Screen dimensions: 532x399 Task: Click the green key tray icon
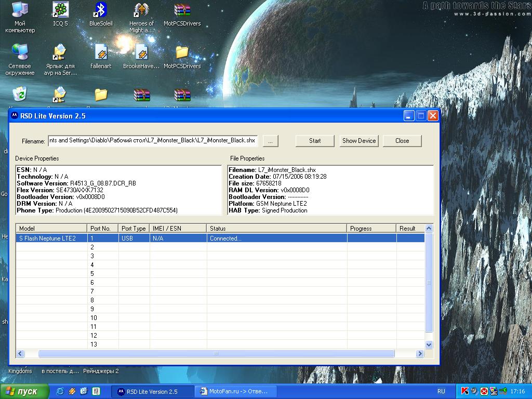tap(503, 391)
